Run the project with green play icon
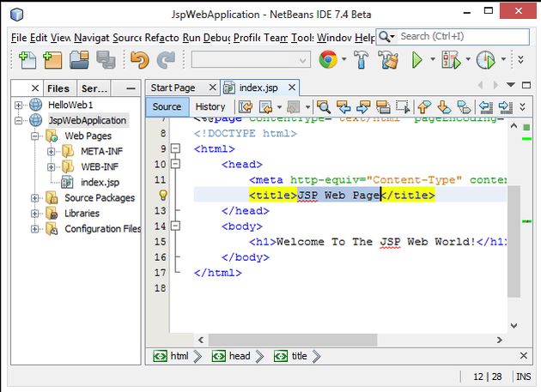 pyautogui.click(x=417, y=60)
